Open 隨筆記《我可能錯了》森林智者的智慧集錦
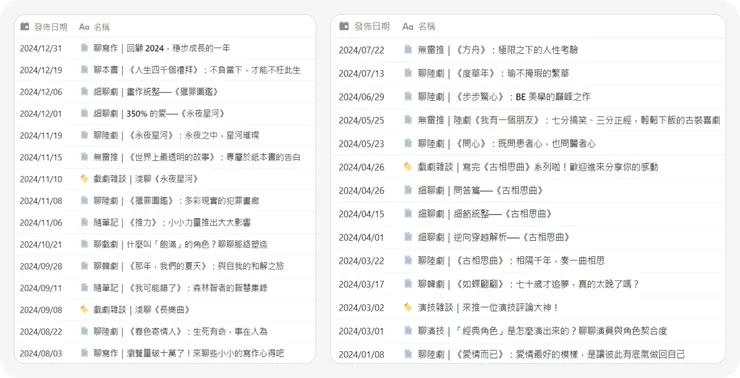740x378 pixels. [180, 287]
